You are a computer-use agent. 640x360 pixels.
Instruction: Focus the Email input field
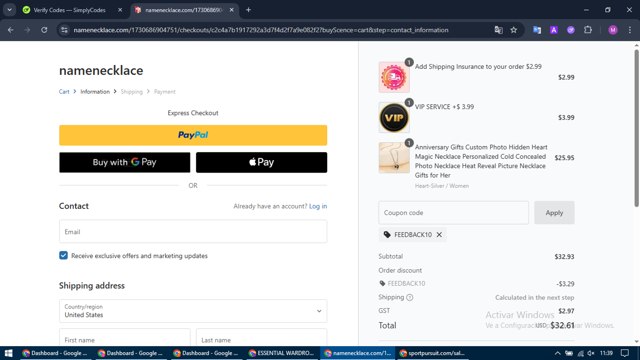193,231
